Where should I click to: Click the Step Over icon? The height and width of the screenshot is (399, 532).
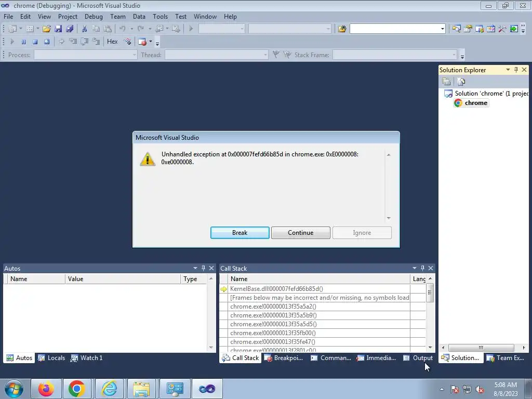(85, 42)
